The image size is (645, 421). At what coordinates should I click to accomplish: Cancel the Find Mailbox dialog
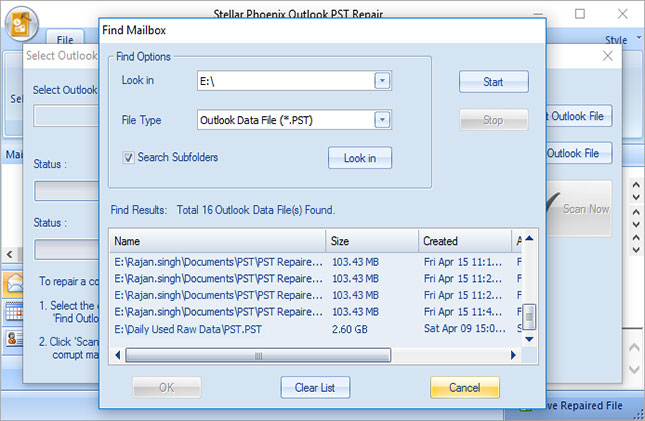464,387
